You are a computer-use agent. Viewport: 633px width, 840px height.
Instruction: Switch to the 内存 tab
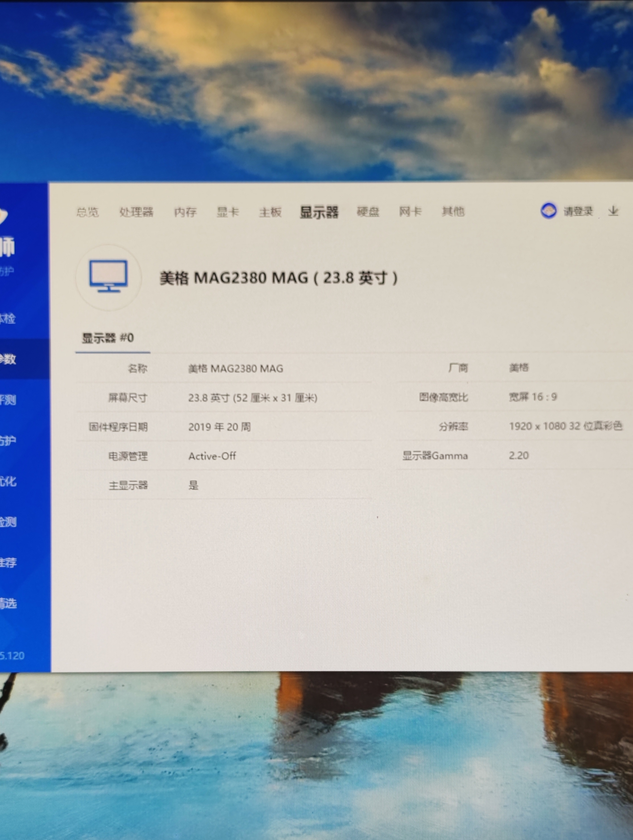pos(185,212)
